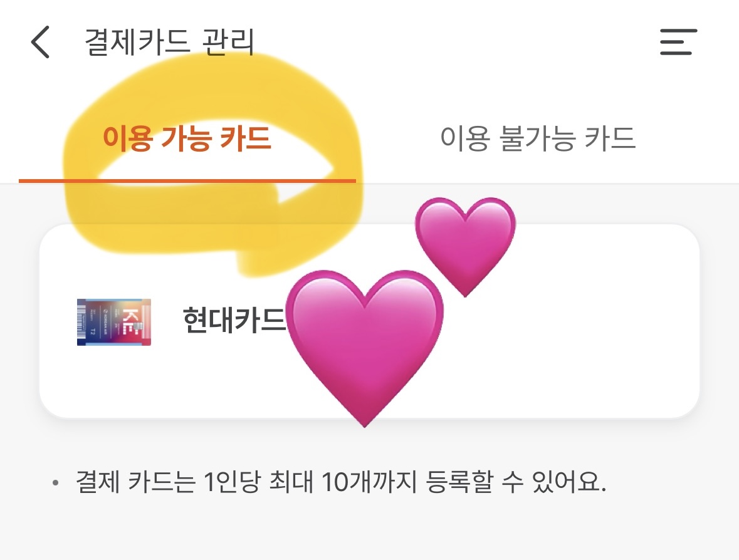The image size is (739, 560).
Task: Tap 등록할 수 있어요 text in notice
Action: pos(516,482)
